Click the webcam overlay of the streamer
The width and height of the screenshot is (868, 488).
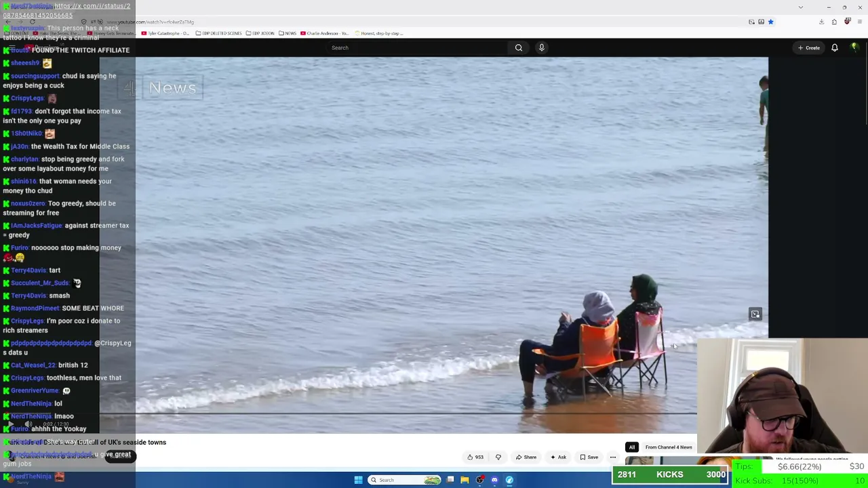pyautogui.click(x=782, y=396)
